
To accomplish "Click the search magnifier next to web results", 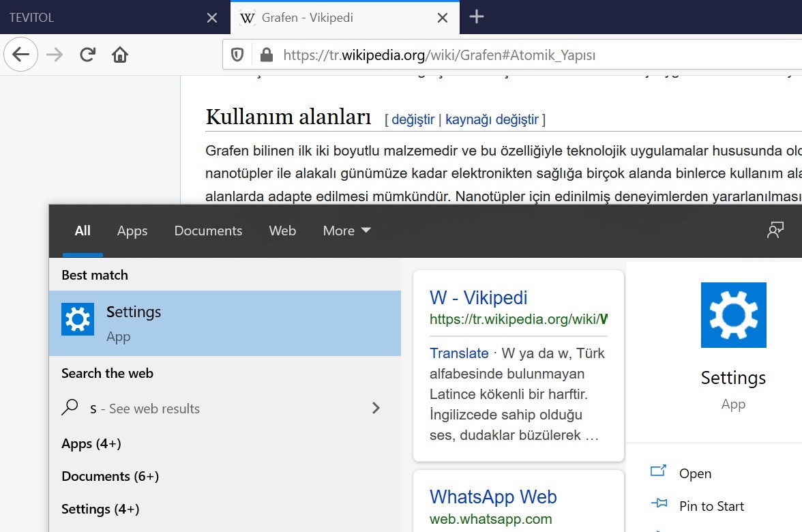I will (x=70, y=407).
